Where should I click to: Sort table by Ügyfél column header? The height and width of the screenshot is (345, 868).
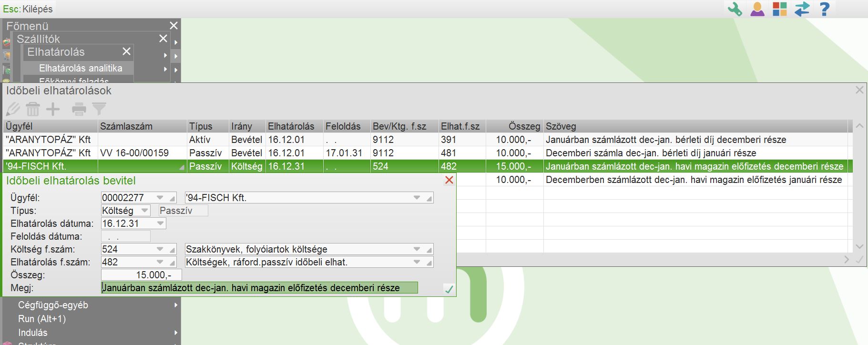point(51,126)
